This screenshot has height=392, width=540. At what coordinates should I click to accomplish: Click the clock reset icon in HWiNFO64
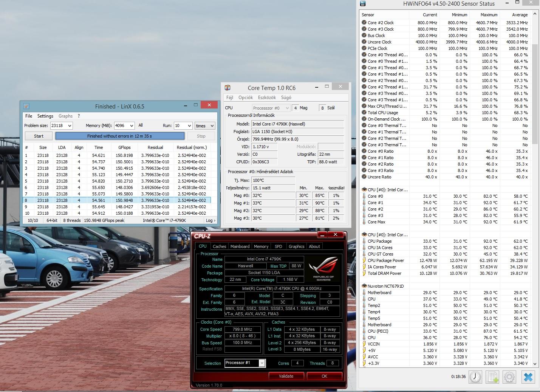pos(475,377)
